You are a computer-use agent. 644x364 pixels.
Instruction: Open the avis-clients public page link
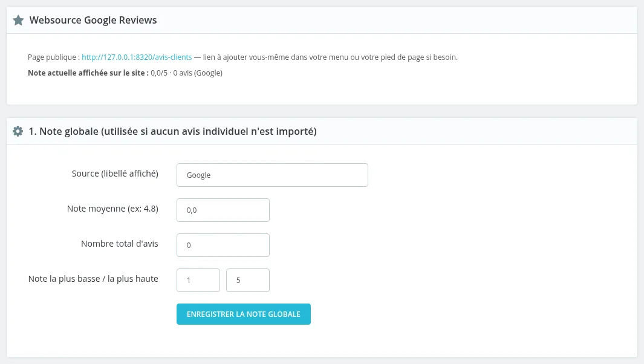click(137, 57)
